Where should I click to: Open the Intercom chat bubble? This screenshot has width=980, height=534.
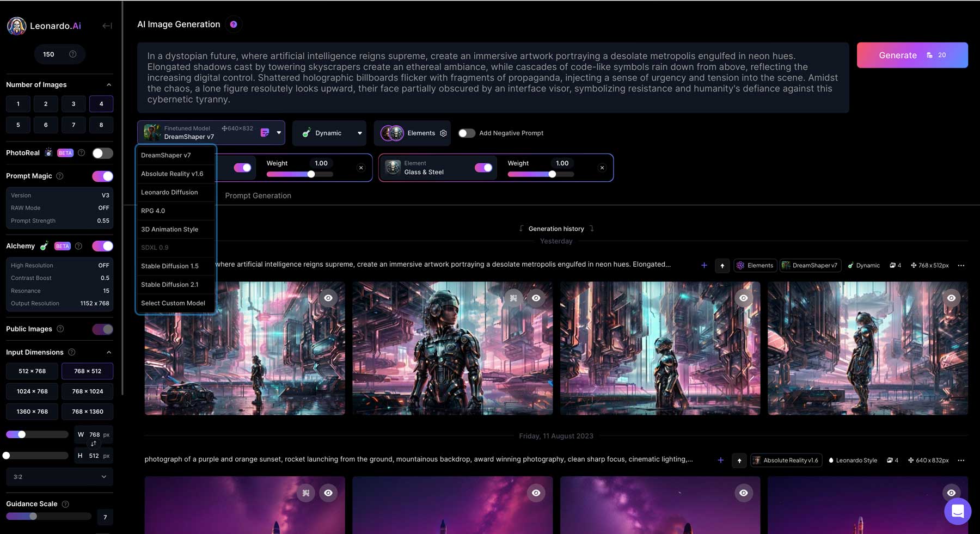pos(957,511)
